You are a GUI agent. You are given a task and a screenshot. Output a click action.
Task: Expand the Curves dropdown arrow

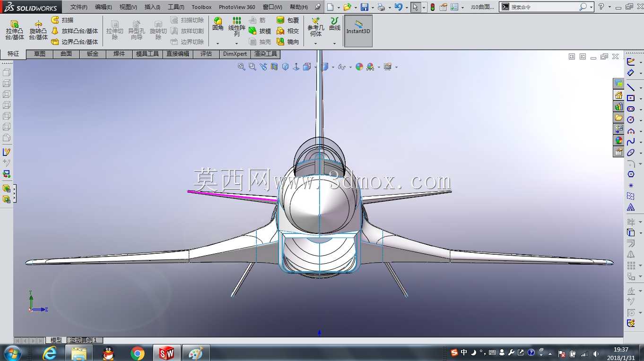pos(335,43)
